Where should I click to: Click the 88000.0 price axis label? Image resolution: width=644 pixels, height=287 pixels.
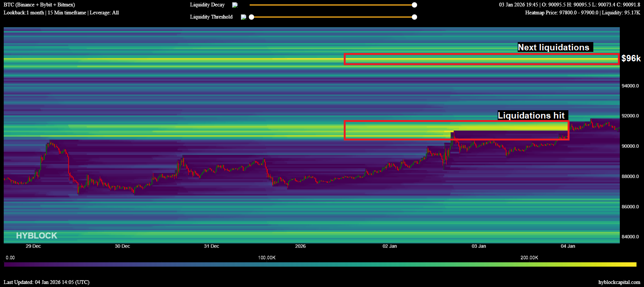click(630, 176)
